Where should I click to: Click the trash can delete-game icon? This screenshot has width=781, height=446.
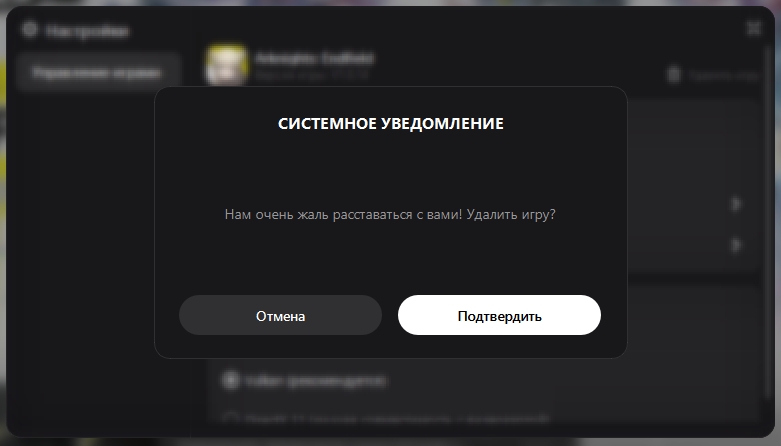pos(673,75)
